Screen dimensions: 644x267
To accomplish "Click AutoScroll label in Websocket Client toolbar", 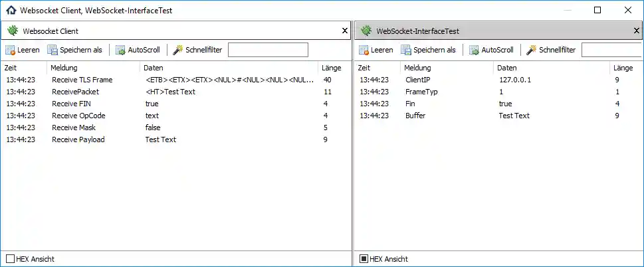I will 144,50.
